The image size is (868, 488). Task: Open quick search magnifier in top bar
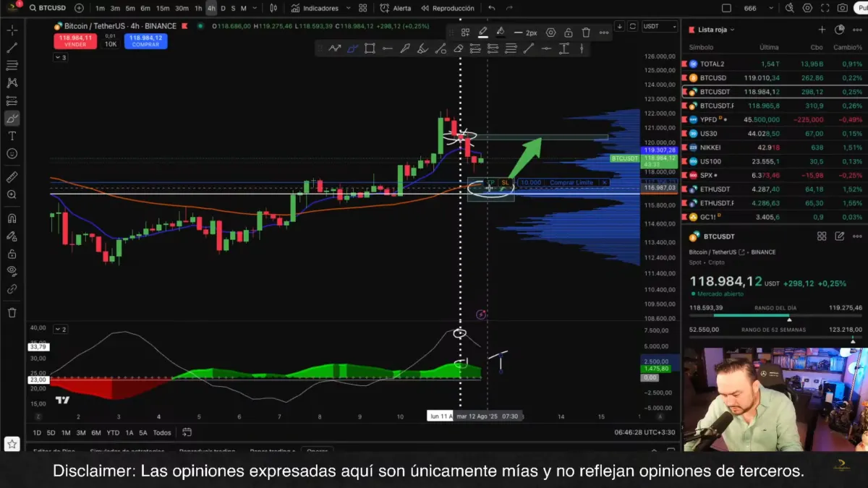pos(789,8)
